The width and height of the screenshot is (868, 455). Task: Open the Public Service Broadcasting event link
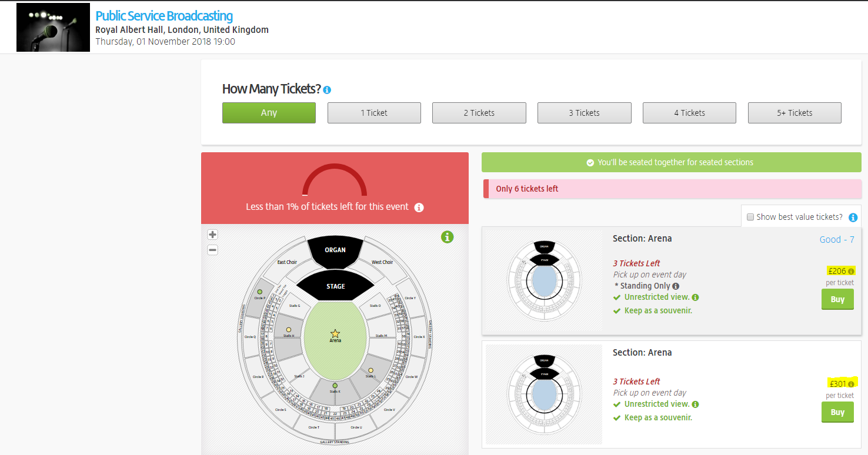point(164,16)
